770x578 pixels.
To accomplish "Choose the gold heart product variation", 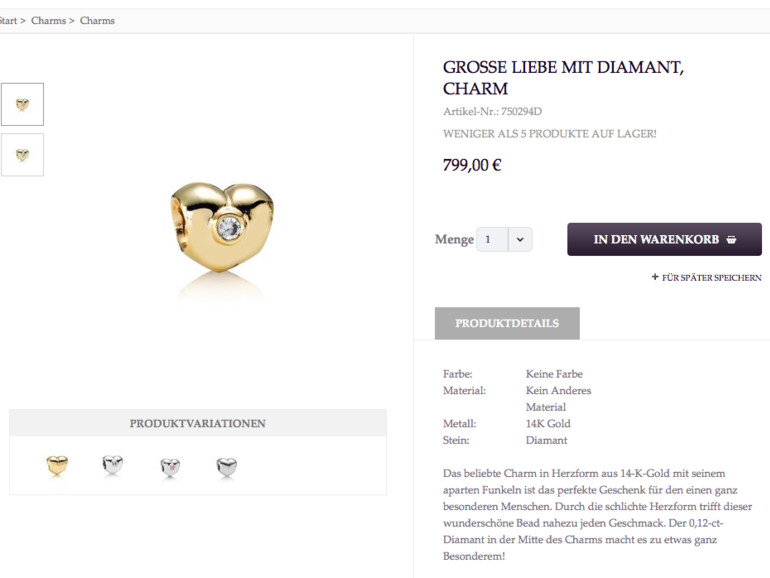I will (x=57, y=465).
